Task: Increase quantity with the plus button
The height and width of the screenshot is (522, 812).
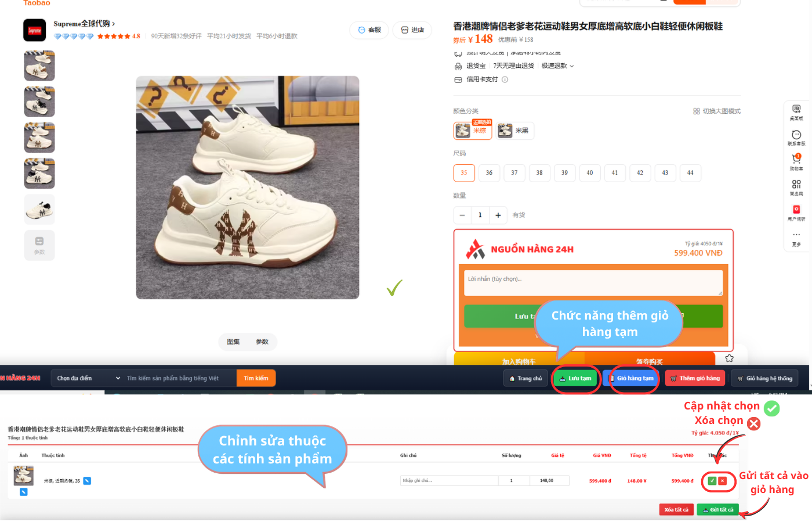Action: (498, 215)
